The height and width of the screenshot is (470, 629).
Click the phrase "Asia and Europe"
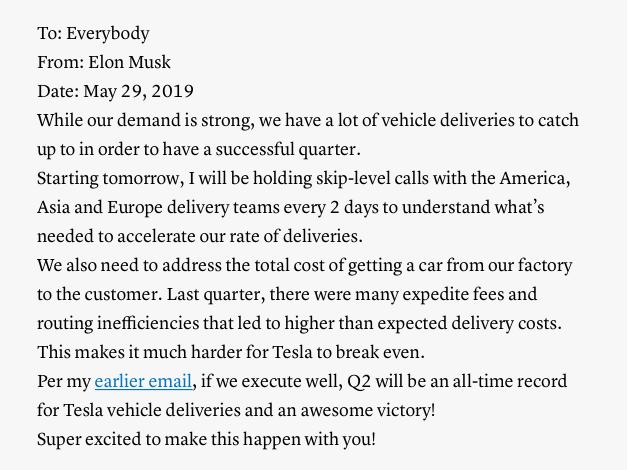click(x=100, y=207)
